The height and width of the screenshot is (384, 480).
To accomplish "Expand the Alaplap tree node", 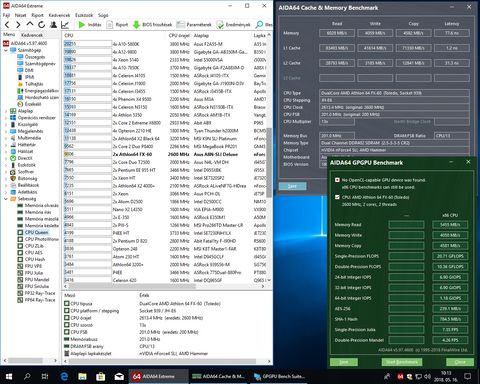I will (6, 111).
